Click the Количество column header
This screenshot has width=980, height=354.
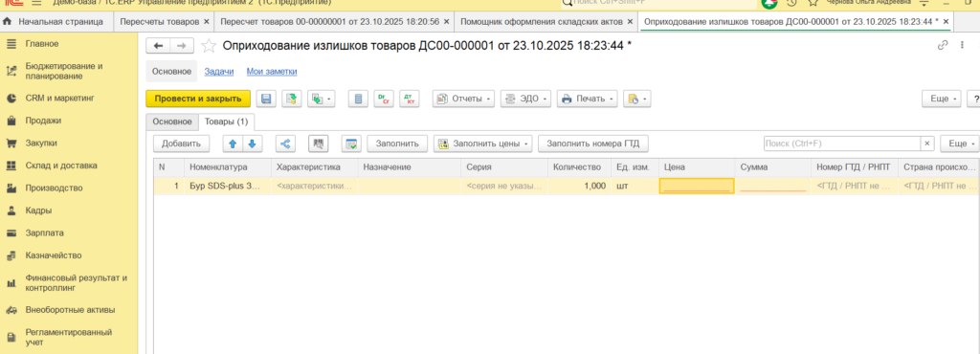[x=578, y=167]
